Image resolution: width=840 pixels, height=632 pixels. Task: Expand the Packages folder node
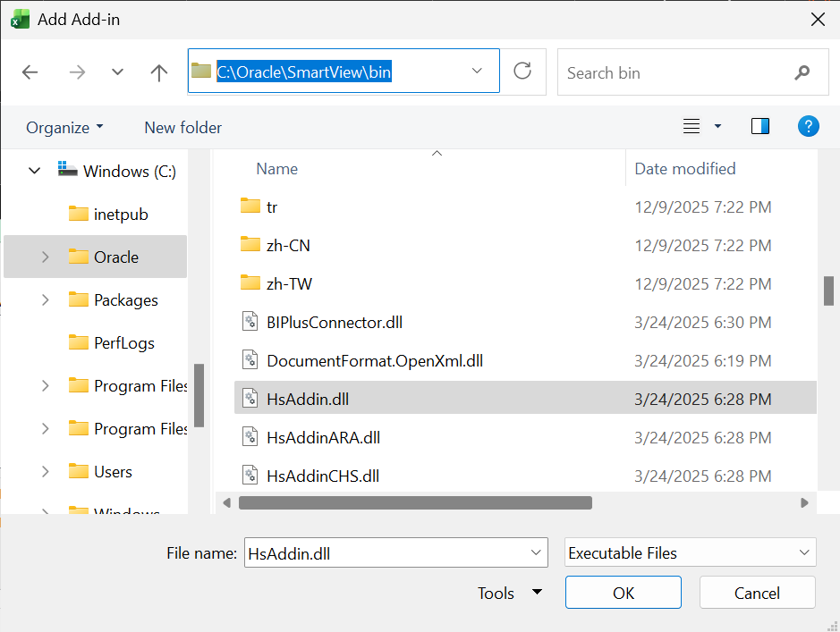point(46,299)
